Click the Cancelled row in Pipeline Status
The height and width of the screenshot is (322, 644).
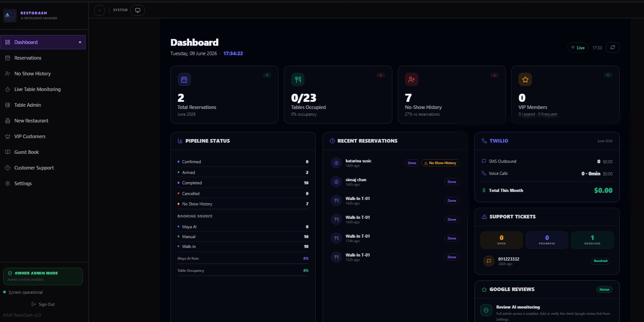(x=243, y=193)
